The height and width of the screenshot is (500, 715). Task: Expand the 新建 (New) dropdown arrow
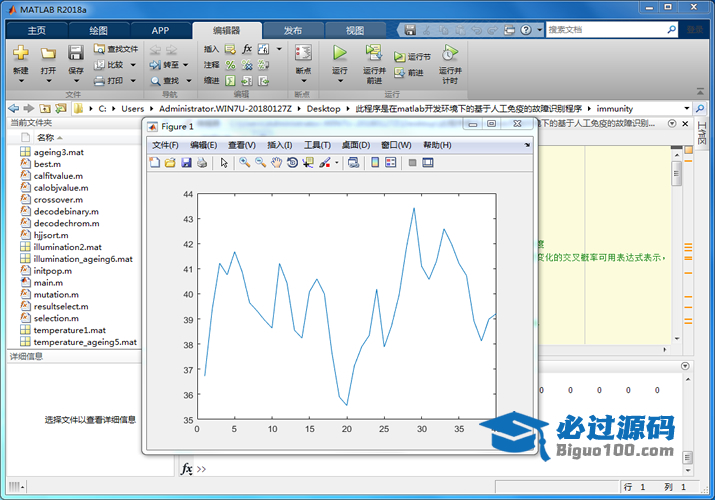21,81
